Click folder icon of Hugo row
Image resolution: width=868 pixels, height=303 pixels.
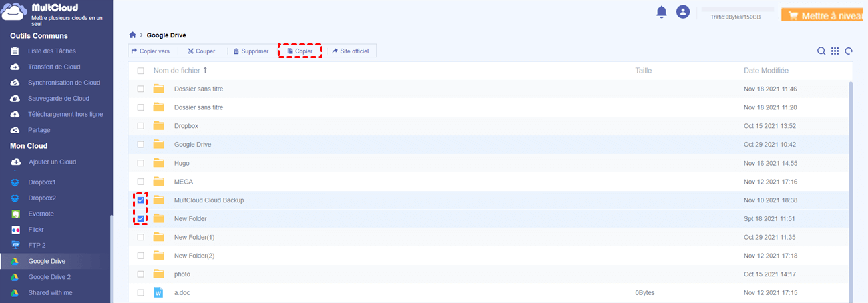(x=158, y=163)
